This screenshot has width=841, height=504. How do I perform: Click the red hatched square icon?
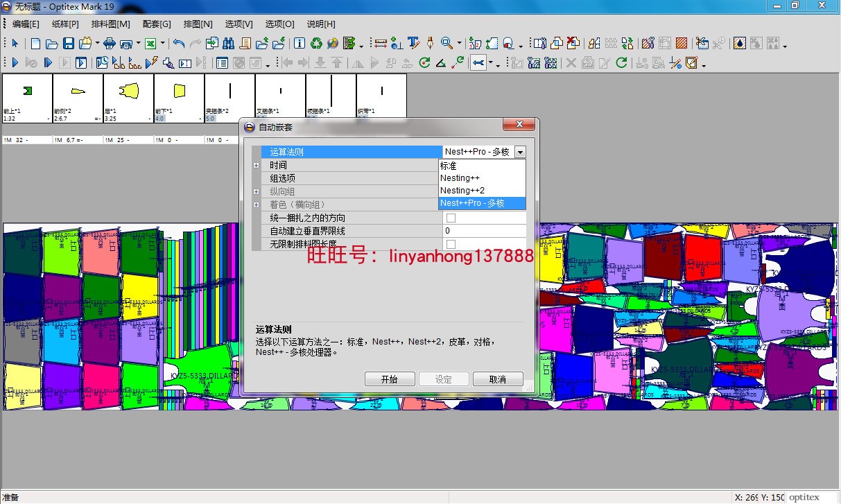[x=682, y=43]
